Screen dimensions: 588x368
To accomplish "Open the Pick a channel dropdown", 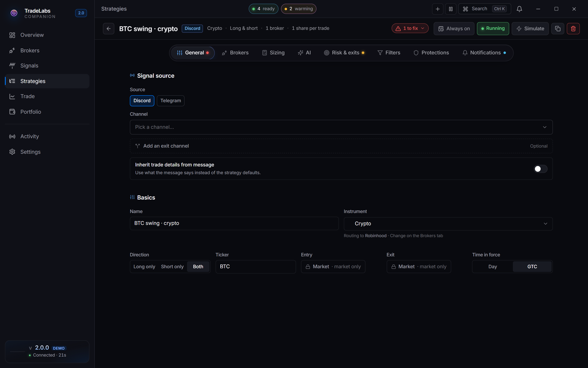I will click(341, 127).
